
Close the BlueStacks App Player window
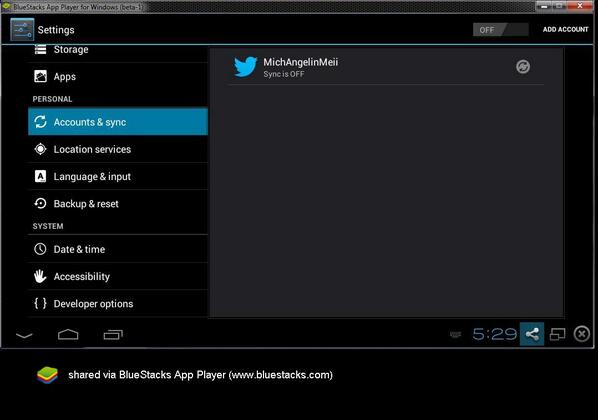coord(580,6)
